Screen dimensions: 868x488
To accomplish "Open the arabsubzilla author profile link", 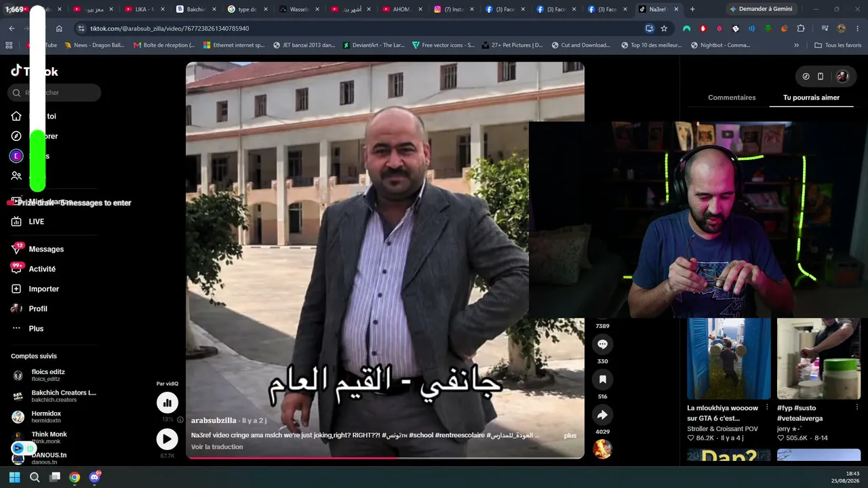I will click(x=214, y=421).
